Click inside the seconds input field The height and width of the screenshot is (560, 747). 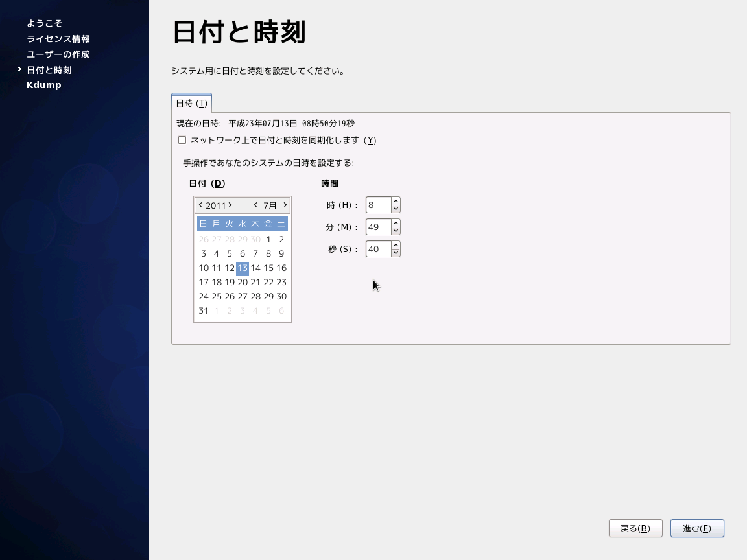click(379, 249)
